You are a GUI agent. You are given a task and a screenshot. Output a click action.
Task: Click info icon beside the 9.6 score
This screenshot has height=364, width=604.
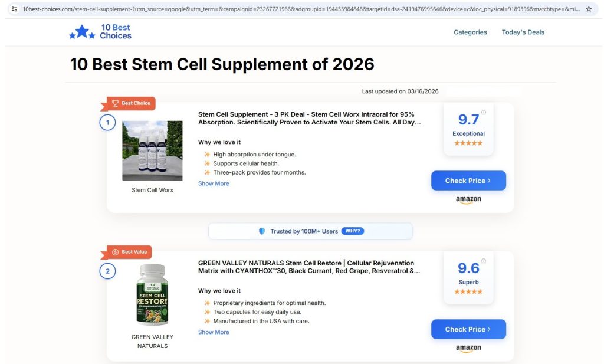(x=484, y=261)
